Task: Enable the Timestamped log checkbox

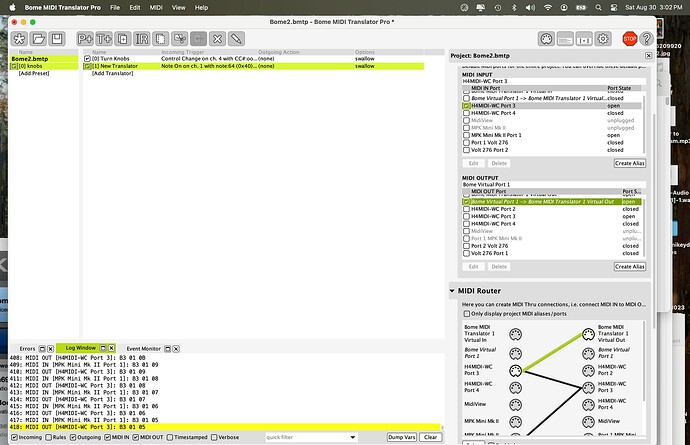Action: pos(170,437)
